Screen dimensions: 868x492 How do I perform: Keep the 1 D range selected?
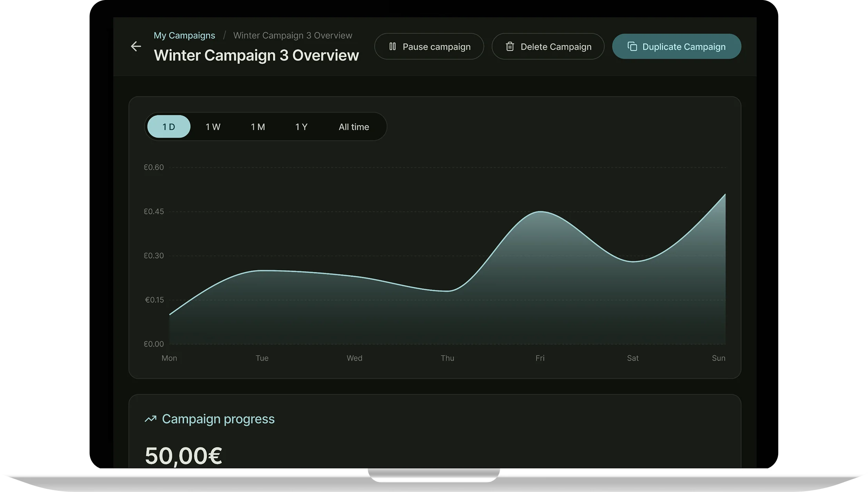click(x=168, y=126)
